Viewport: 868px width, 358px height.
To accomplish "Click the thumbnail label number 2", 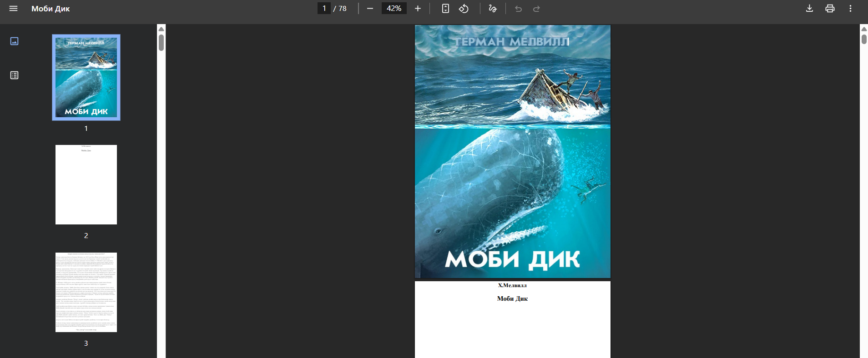I will 86,235.
